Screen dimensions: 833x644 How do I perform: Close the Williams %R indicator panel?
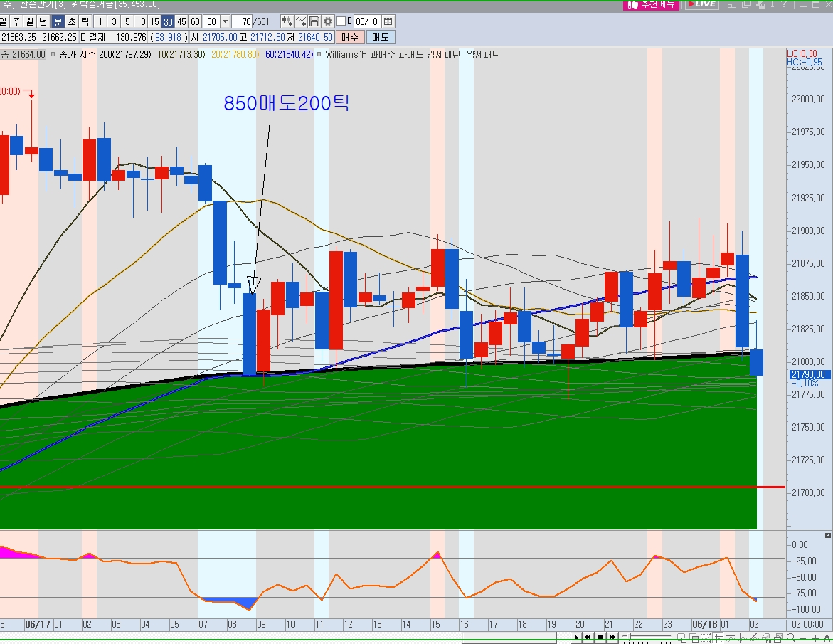[x=827, y=535]
